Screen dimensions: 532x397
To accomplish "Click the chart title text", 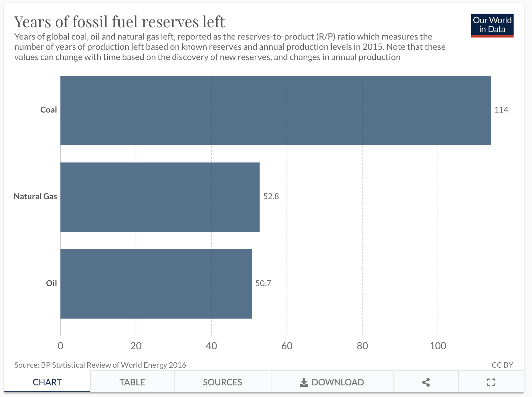I will 119,21.
